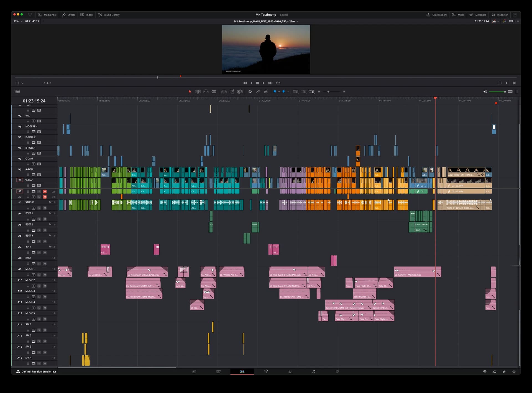Activate the Trim Edit Mode tool
This screenshot has width=532, height=393.
[x=198, y=92]
